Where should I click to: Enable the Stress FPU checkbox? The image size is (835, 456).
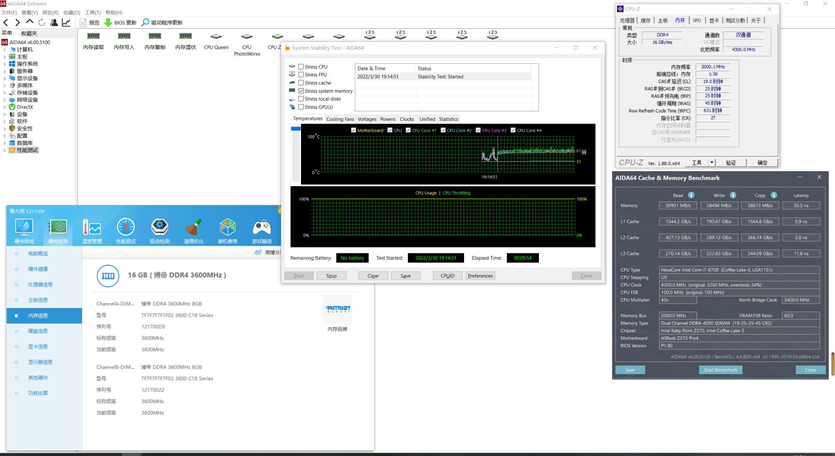[x=301, y=75]
